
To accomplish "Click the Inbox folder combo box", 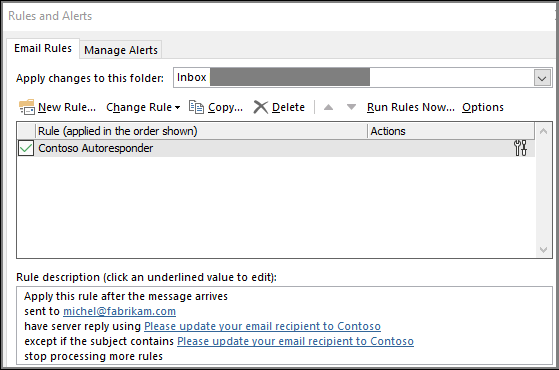I will pyautogui.click(x=363, y=77).
